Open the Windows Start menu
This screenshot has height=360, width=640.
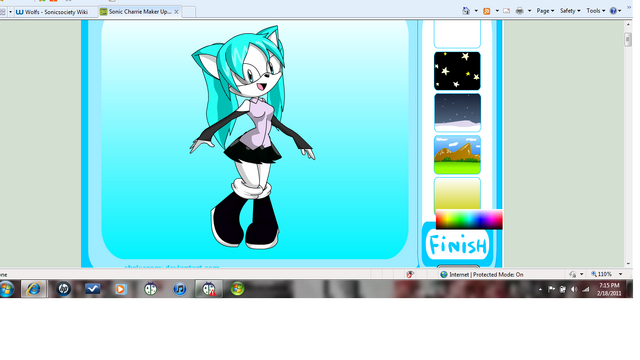pos(7,289)
